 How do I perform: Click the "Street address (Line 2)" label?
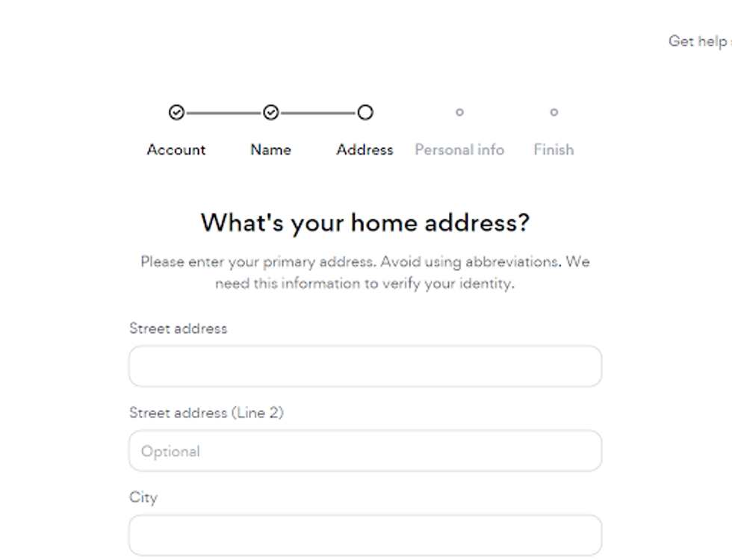click(206, 413)
